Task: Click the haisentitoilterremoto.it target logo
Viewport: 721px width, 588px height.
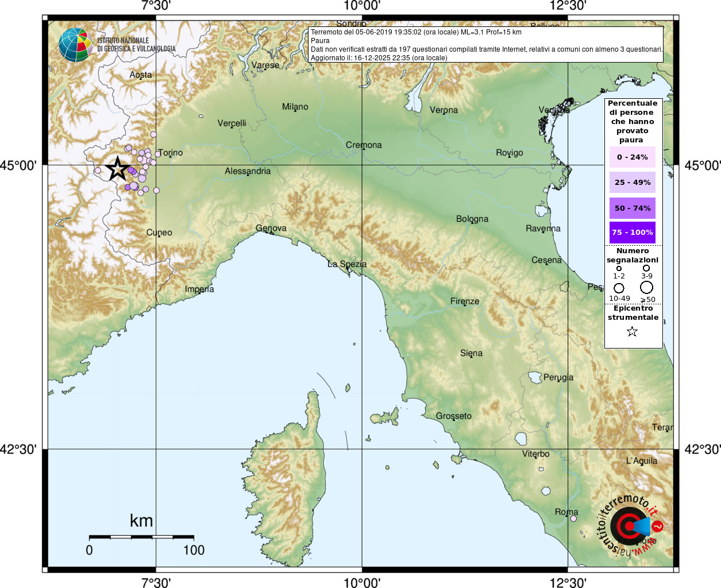Action: [x=628, y=525]
